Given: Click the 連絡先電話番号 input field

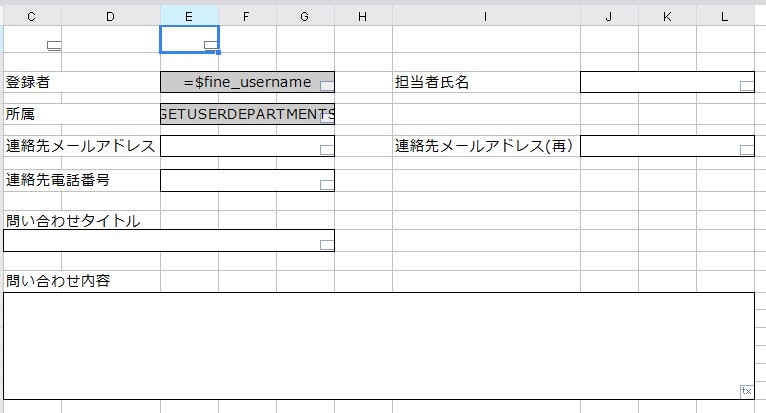Looking at the screenshot, I should pyautogui.click(x=247, y=180).
